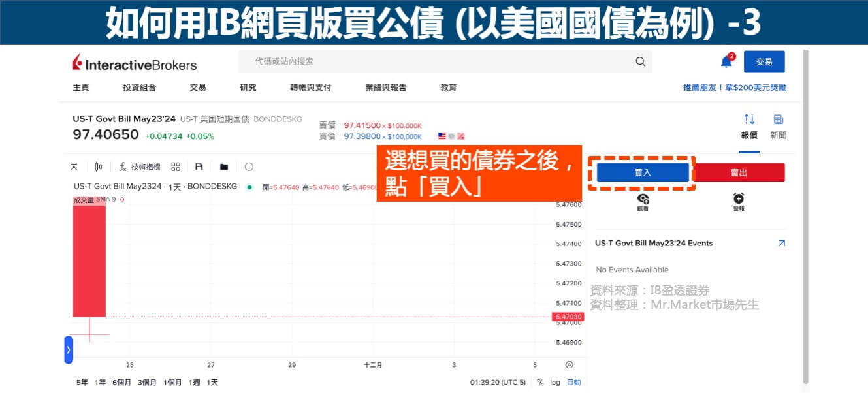Click the No Events Available text

[x=632, y=270]
